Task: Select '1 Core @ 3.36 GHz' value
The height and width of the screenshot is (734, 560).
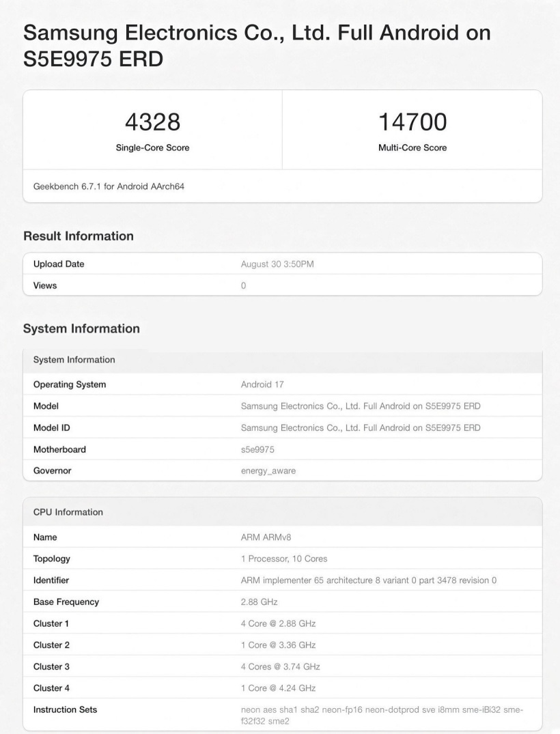Action: tap(278, 645)
